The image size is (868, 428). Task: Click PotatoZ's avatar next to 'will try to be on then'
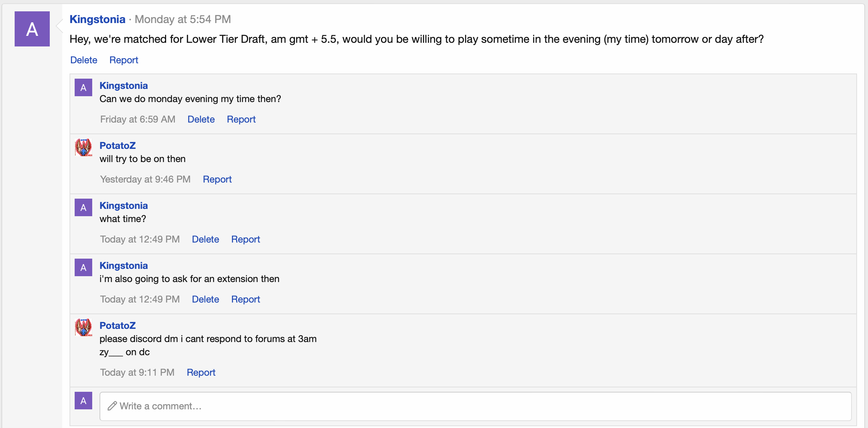click(83, 147)
